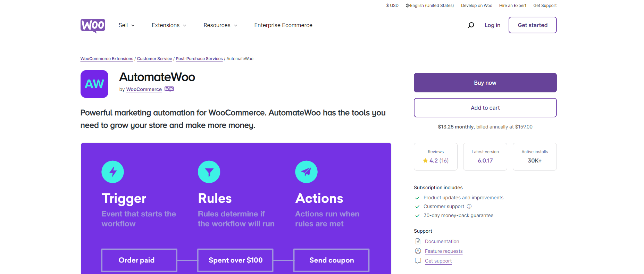This screenshot has width=644, height=274.
Task: Click Add to cart
Action: (x=485, y=108)
